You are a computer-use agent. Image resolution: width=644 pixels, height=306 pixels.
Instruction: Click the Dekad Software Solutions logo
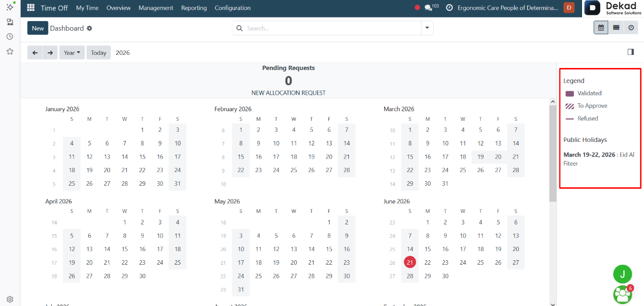(x=613, y=8)
